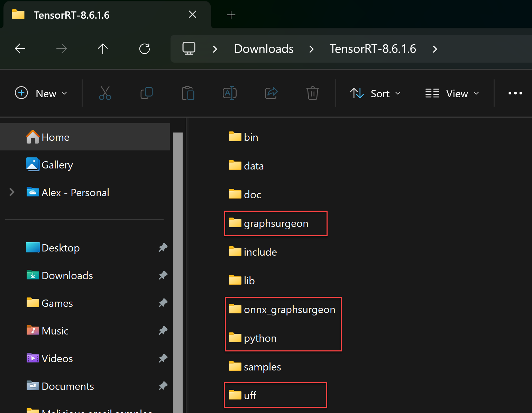
Task: Click the pin icon next to Games
Action: pos(163,303)
